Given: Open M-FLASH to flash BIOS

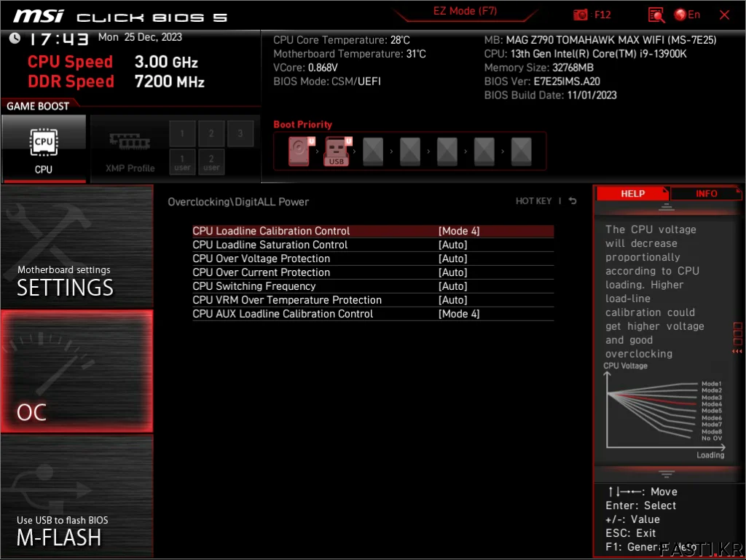Looking at the screenshot, I should [77, 497].
